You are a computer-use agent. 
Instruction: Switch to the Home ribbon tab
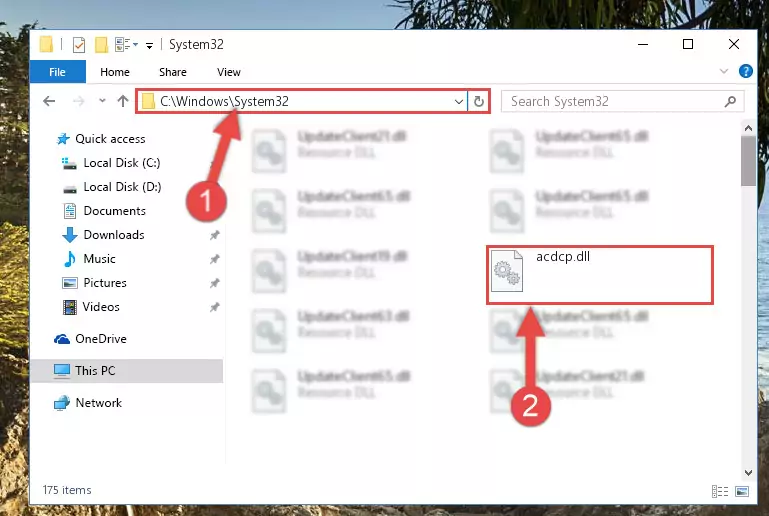115,72
